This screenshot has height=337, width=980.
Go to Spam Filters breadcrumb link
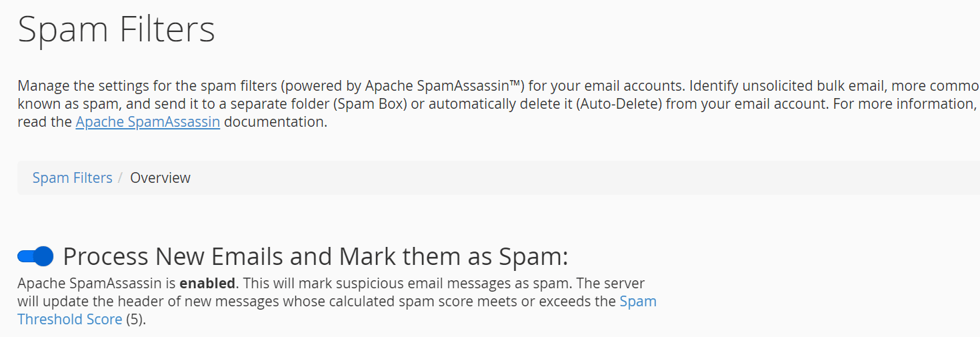coord(72,178)
